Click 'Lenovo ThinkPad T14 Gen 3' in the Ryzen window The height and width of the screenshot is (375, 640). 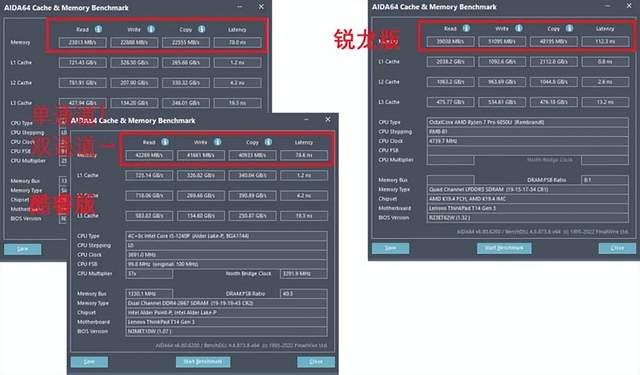[x=528, y=208]
